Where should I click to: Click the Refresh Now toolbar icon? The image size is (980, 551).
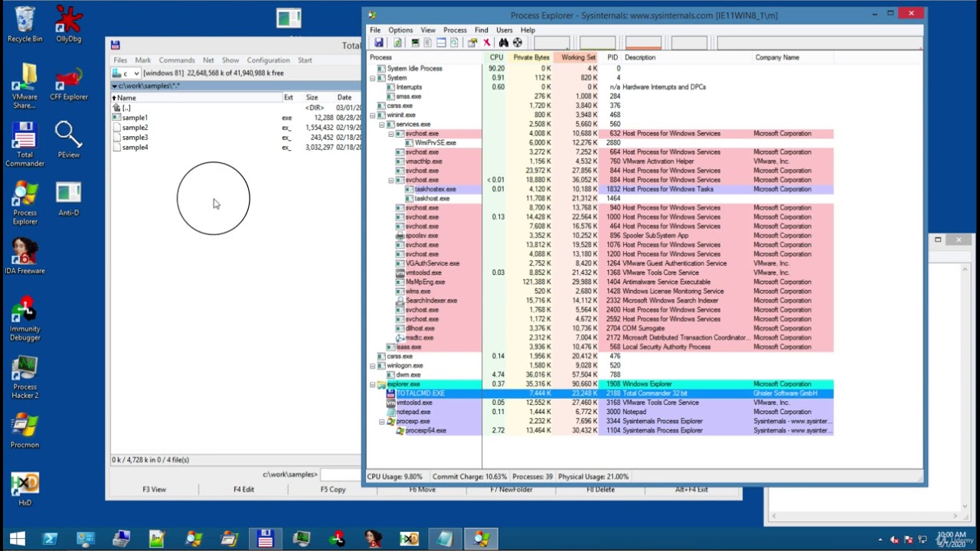click(397, 42)
